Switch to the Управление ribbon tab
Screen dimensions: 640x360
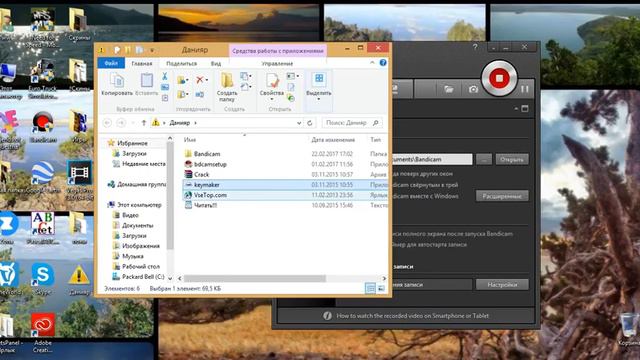pos(278,64)
